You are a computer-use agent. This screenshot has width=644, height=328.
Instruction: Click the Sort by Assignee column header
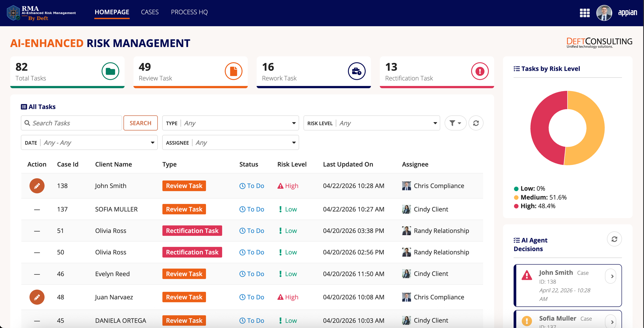pyautogui.click(x=415, y=164)
